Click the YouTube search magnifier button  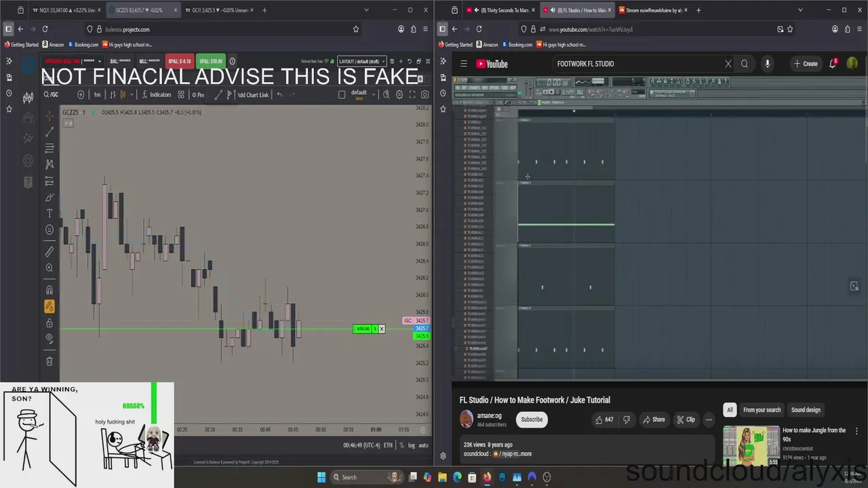click(745, 64)
